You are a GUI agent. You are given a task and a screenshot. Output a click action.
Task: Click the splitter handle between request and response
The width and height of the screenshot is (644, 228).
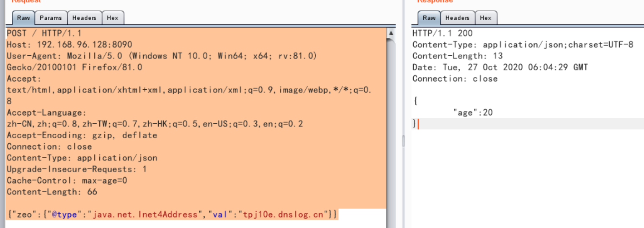click(404, 140)
